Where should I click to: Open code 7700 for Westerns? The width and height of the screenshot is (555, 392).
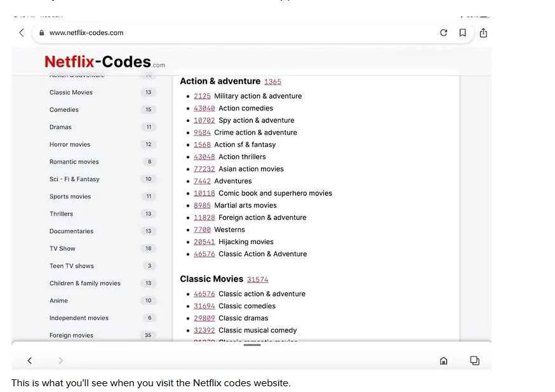coord(202,229)
